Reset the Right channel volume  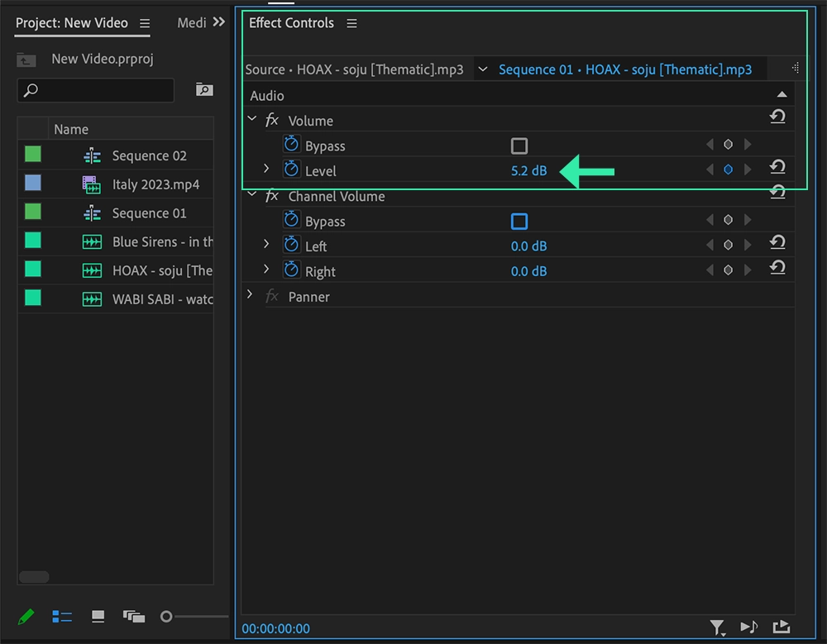coord(777,268)
